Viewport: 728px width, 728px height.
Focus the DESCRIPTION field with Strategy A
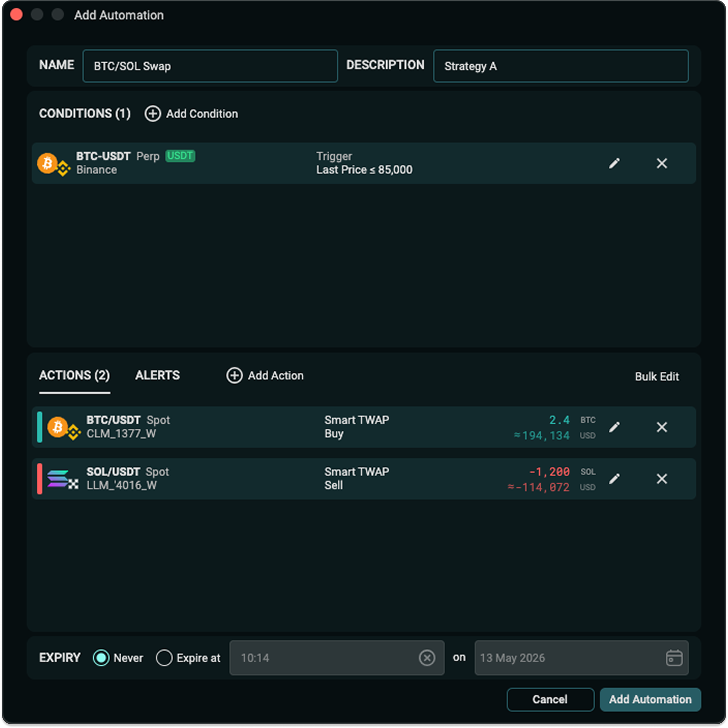click(561, 66)
